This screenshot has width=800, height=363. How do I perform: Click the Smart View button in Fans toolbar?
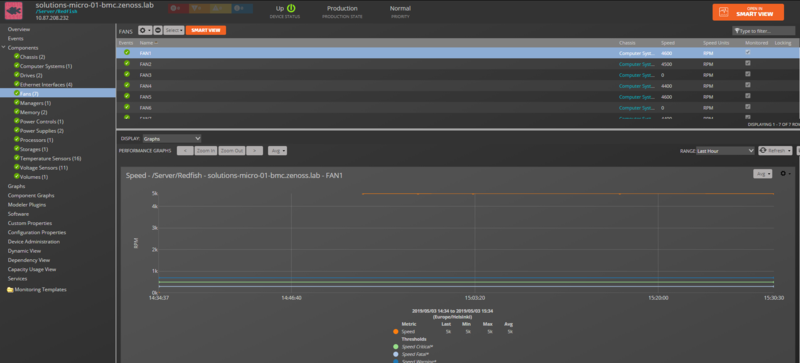pos(206,31)
